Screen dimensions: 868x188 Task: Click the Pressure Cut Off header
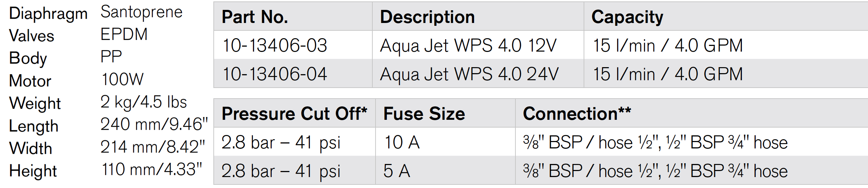[x=294, y=113]
